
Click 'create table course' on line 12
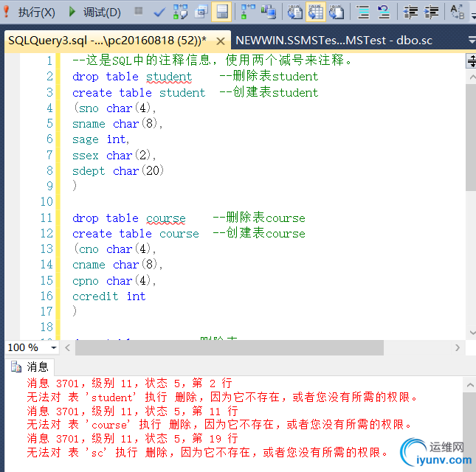tap(136, 234)
